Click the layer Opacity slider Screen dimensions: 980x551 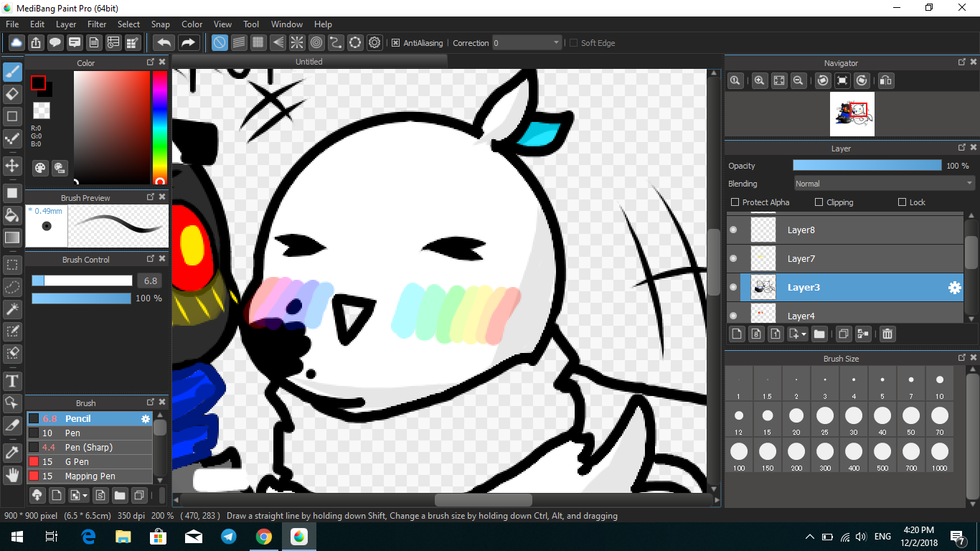click(867, 166)
